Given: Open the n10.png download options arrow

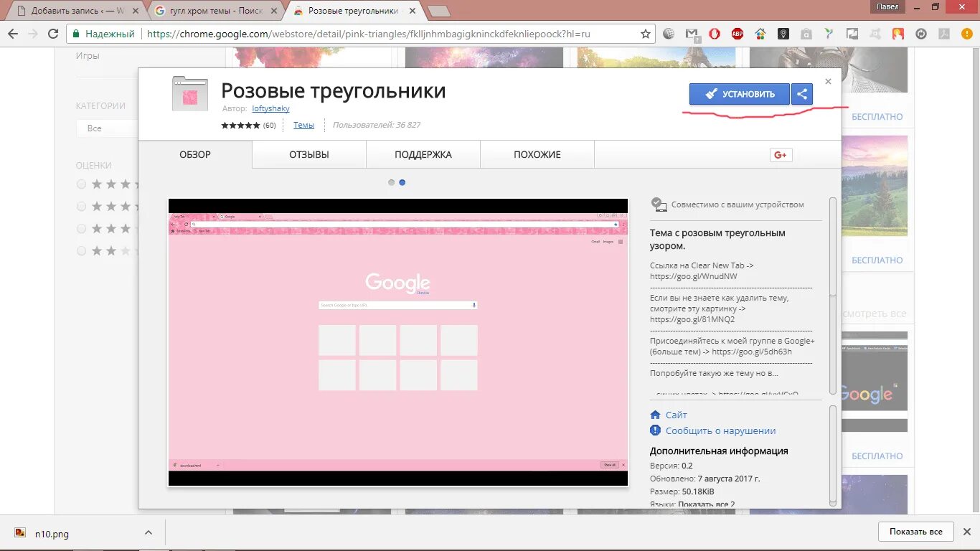Looking at the screenshot, I should (149, 532).
